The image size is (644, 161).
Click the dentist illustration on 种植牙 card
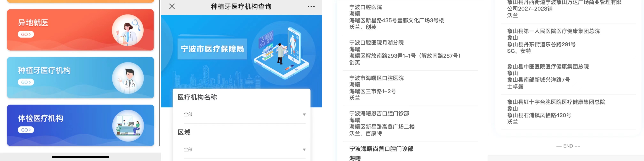tap(128, 78)
